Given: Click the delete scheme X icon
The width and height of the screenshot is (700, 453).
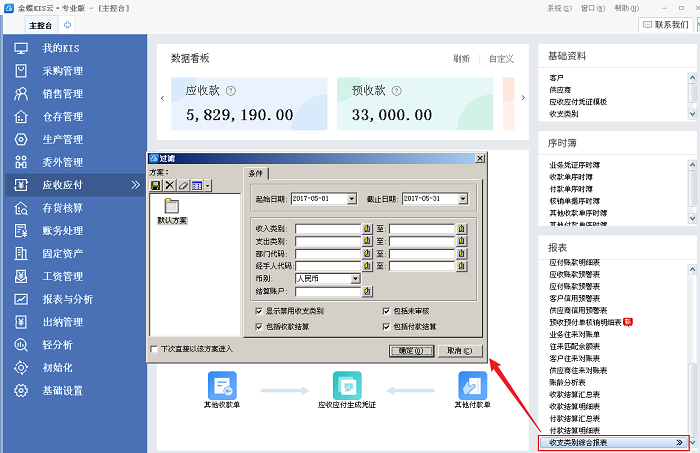Looking at the screenshot, I should point(169,186).
